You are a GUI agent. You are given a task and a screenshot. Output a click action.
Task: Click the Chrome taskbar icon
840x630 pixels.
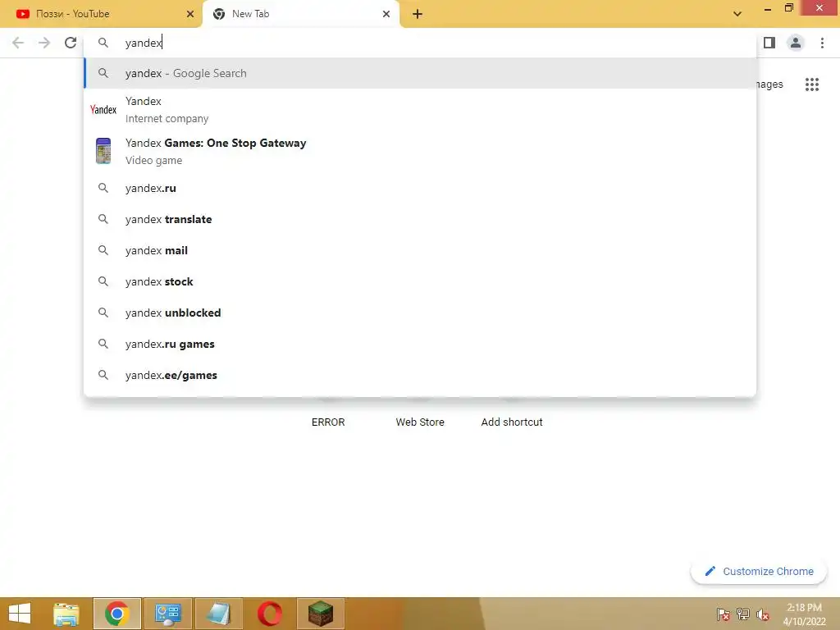[x=116, y=614]
